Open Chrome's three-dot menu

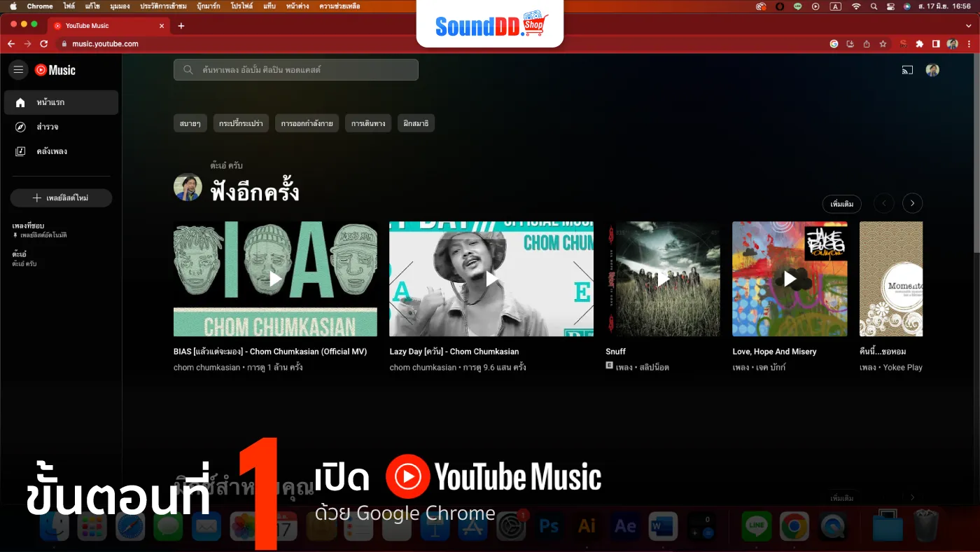pyautogui.click(x=969, y=43)
